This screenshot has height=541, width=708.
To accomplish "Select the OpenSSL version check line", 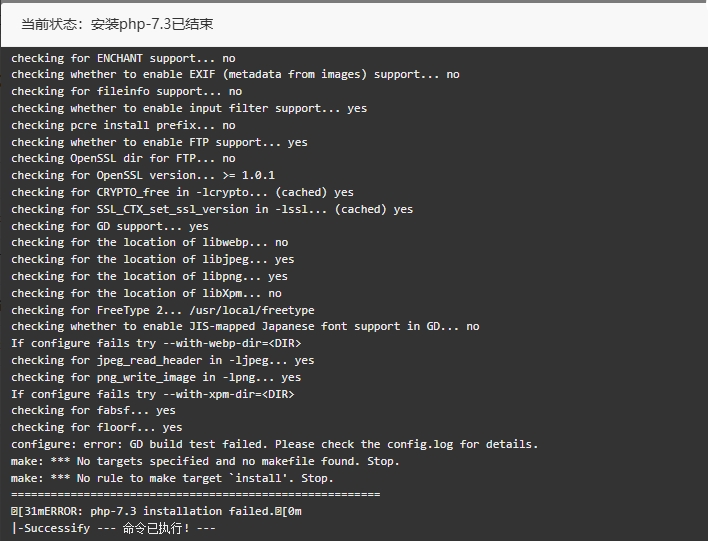I will tap(143, 175).
